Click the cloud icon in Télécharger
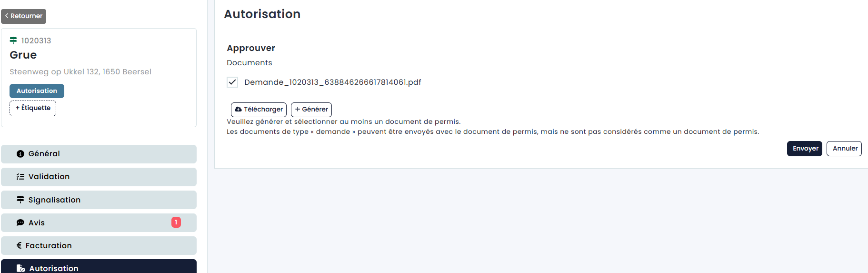Image resolution: width=868 pixels, height=273 pixels. click(238, 109)
